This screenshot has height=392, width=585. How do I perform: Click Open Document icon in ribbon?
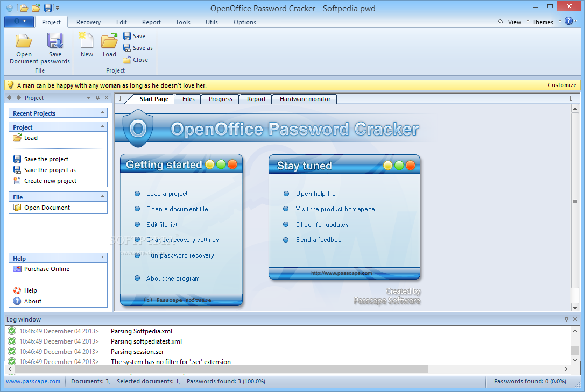click(x=24, y=48)
